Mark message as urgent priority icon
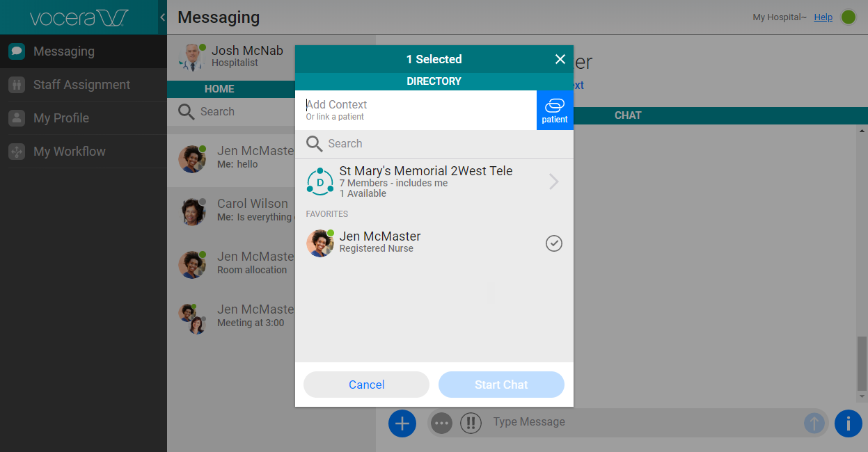The image size is (868, 452). [x=471, y=423]
